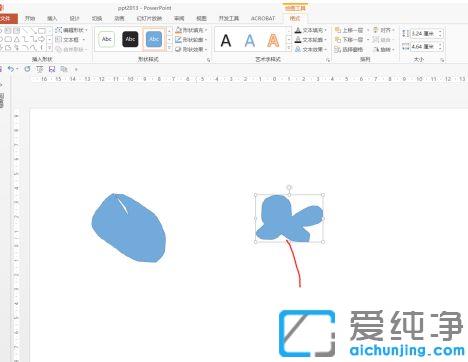468x362 pixels.
Task: Select the 格式 (Format) drawing tools tab
Action: pyautogui.click(x=295, y=18)
